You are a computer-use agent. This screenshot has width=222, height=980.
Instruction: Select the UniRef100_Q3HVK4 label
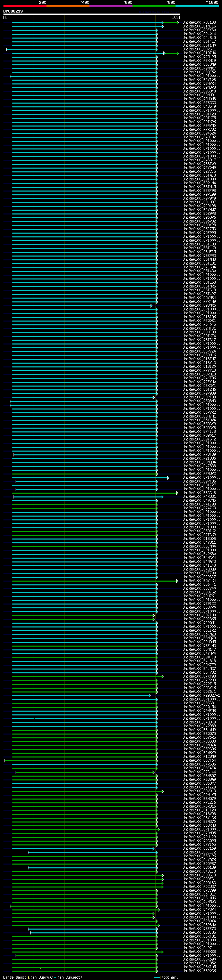[x=199, y=84]
